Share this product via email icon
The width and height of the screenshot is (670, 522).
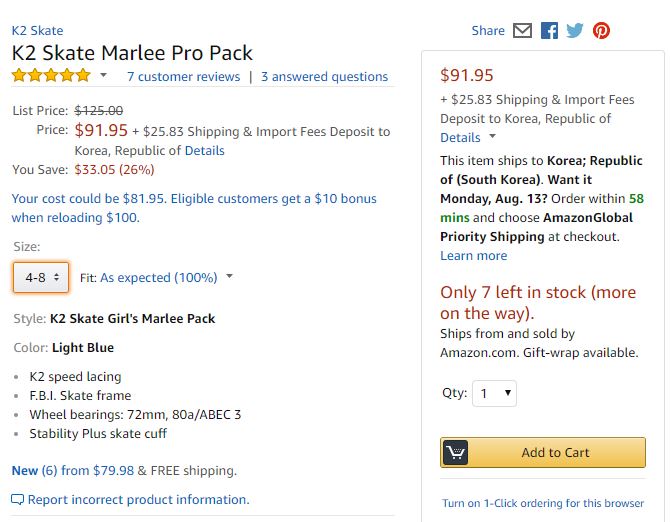tap(522, 31)
